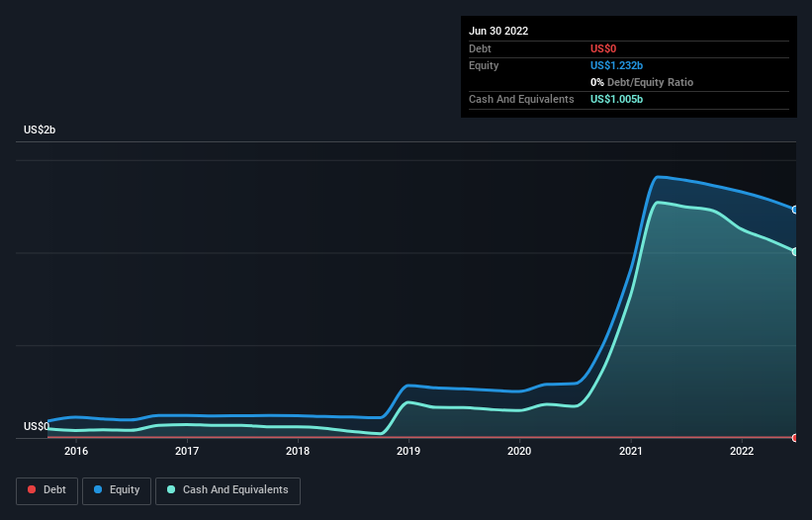Viewport: 812px width, 520px height.
Task: Select the 2016 x-axis label
Action: point(76,451)
